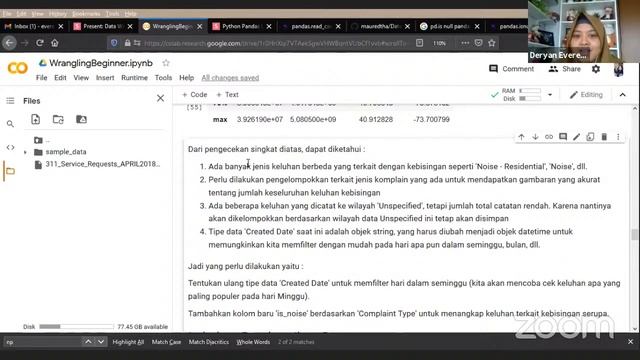This screenshot has width=640, height=360.
Task: Click the Colab logo icon
Action: tap(18, 68)
